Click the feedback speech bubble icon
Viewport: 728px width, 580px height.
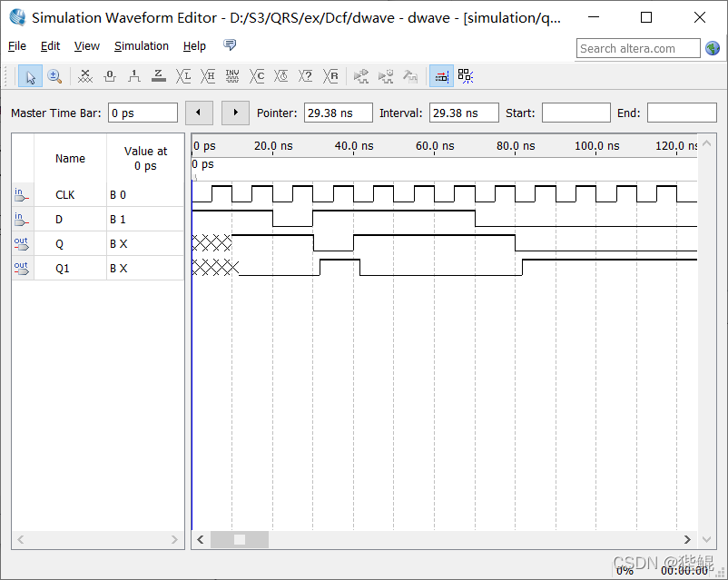point(230,44)
